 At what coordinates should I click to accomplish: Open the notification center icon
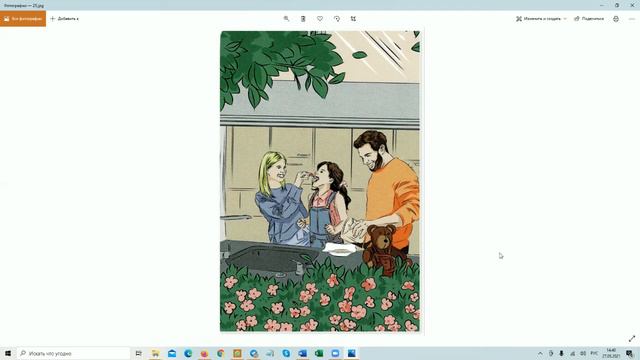click(x=630, y=353)
